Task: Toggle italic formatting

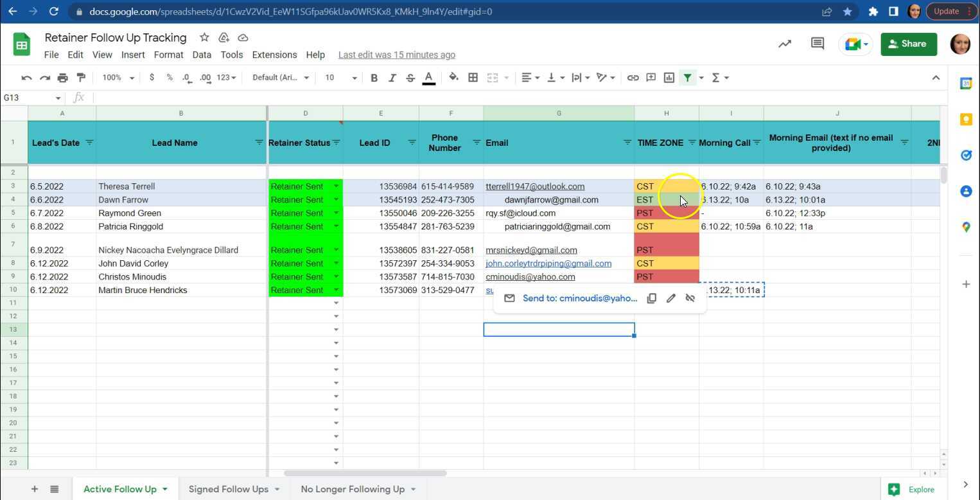Action: (x=392, y=78)
